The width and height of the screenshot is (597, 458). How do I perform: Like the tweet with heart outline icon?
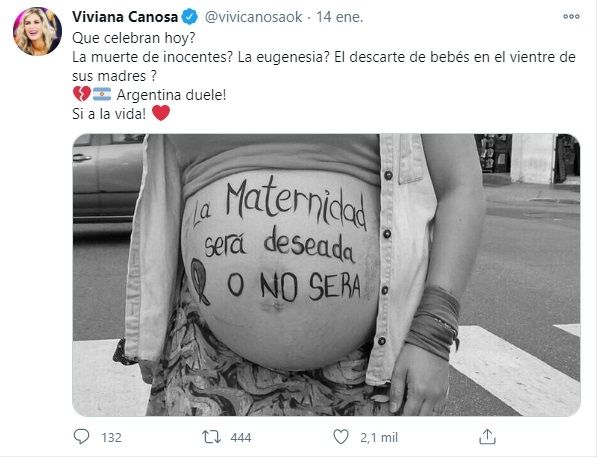point(341,437)
